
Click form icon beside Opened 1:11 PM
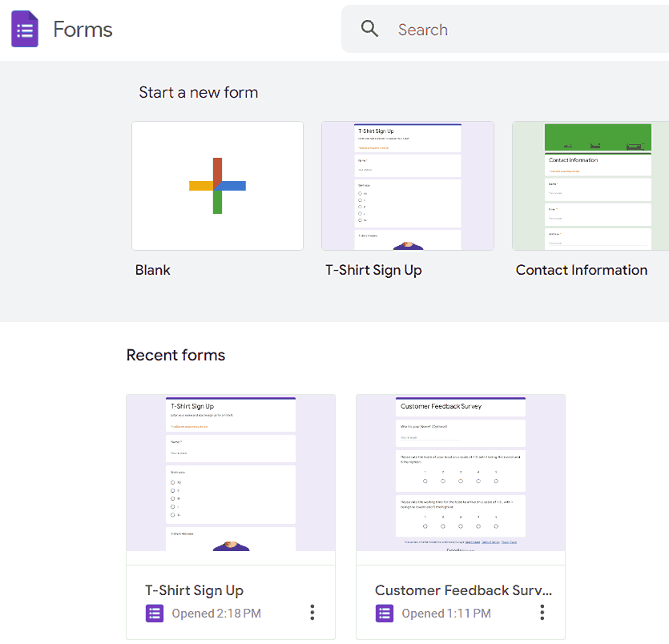[385, 614]
